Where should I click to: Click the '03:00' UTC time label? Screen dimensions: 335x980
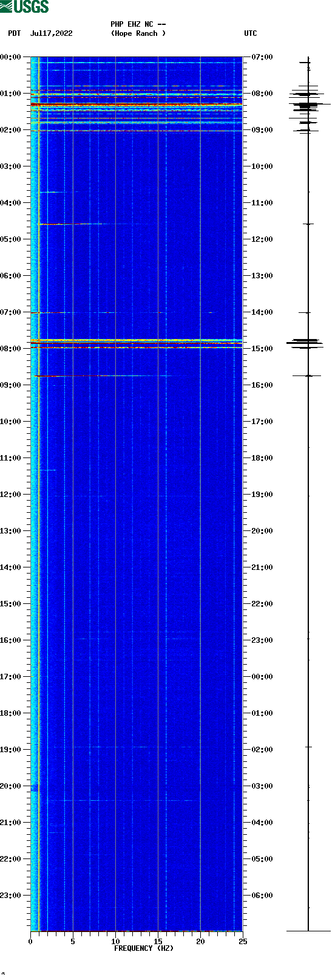(x=262, y=786)
